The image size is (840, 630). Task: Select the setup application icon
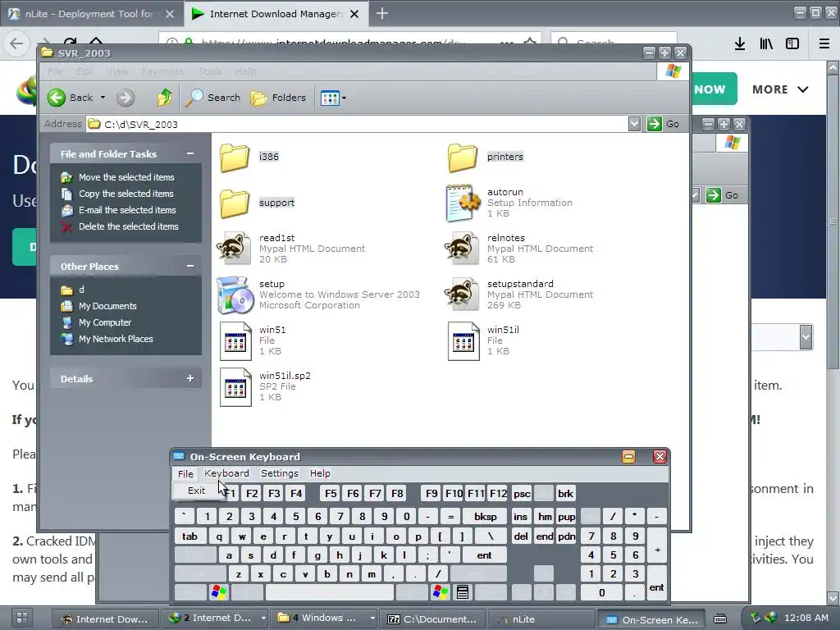235,294
